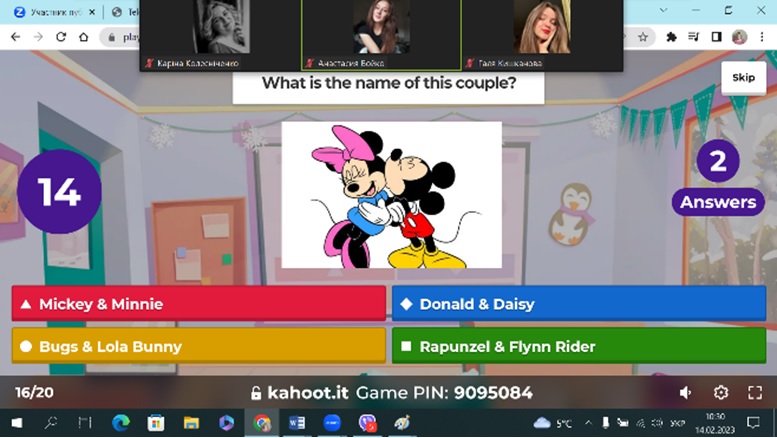Reload the browser page
The height and width of the screenshot is (438, 777).
[x=61, y=37]
